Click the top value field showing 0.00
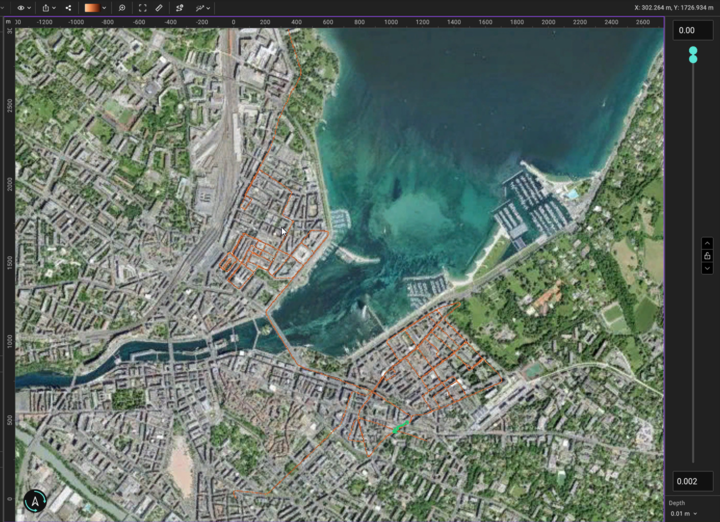The image size is (720, 522). (x=692, y=30)
